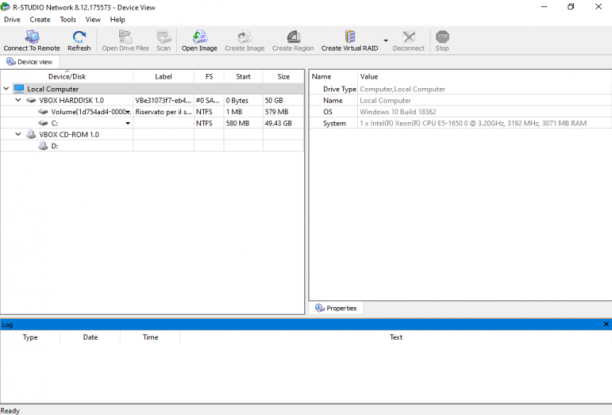Select the D: drive row
The width and height of the screenshot is (612, 415).
click(x=152, y=146)
